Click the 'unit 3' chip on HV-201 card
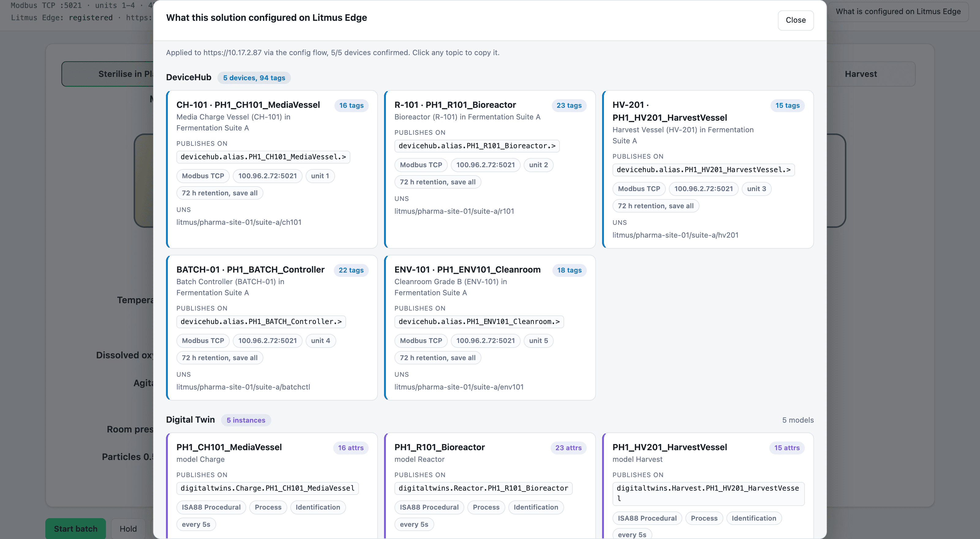This screenshot has width=980, height=539. pos(756,189)
